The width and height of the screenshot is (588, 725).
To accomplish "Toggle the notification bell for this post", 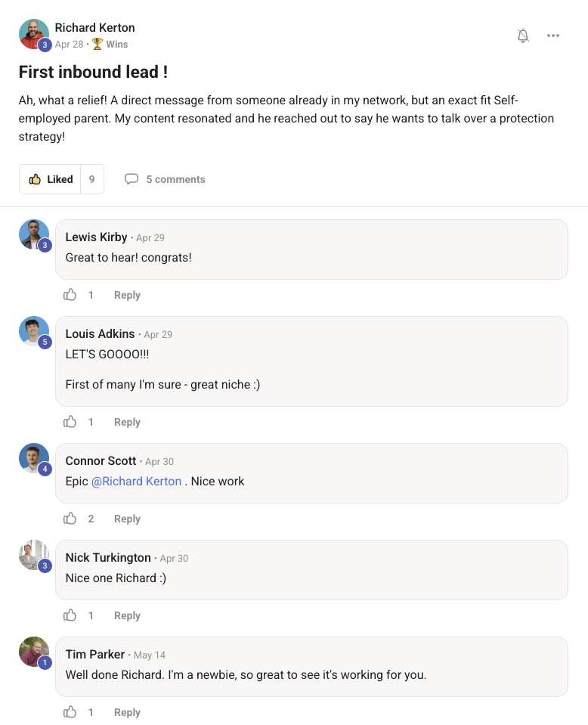I will (x=523, y=36).
